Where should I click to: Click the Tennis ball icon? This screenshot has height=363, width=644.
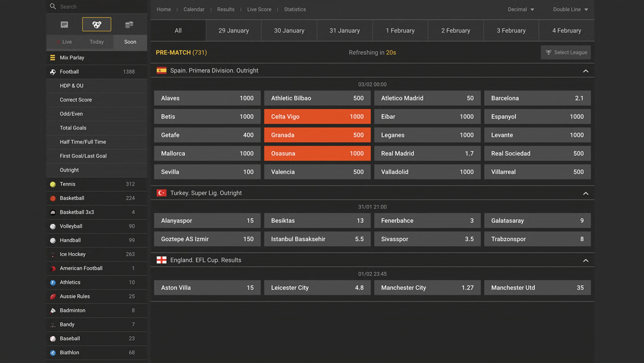coord(53,184)
